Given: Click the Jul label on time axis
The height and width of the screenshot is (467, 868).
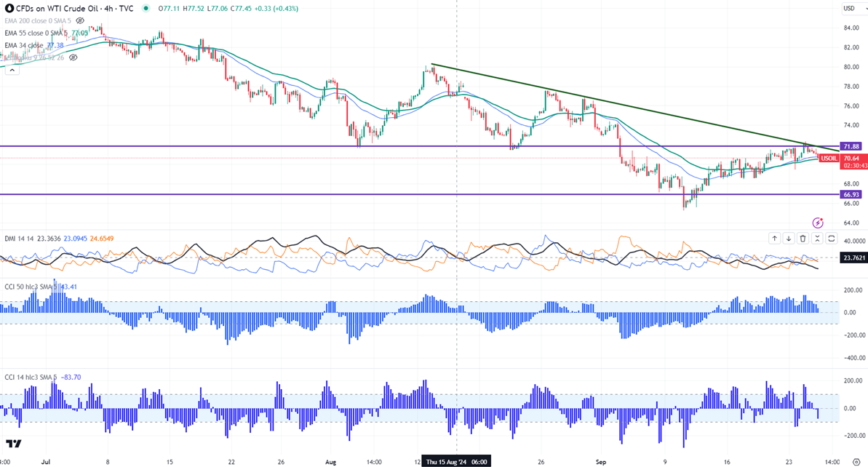Looking at the screenshot, I should point(46,461).
